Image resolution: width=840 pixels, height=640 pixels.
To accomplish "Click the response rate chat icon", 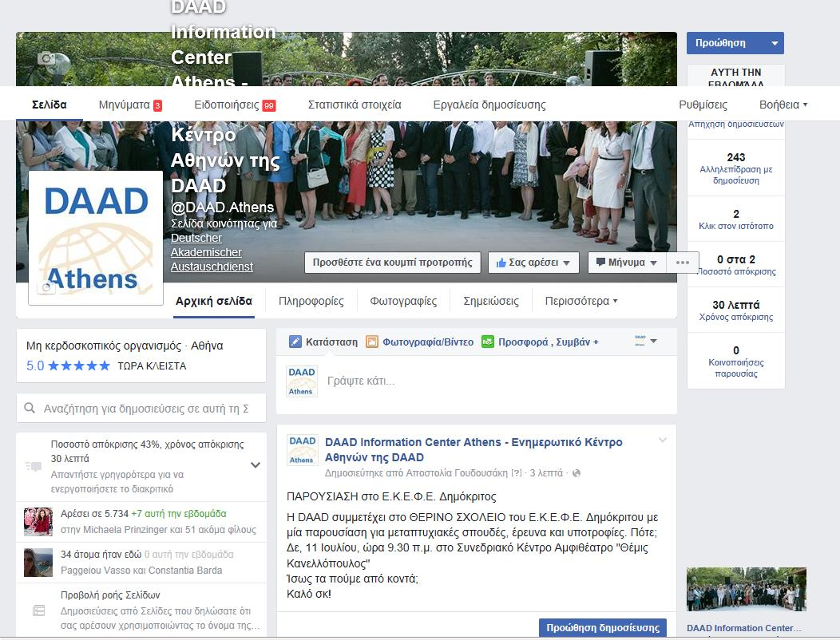I will (x=34, y=467).
